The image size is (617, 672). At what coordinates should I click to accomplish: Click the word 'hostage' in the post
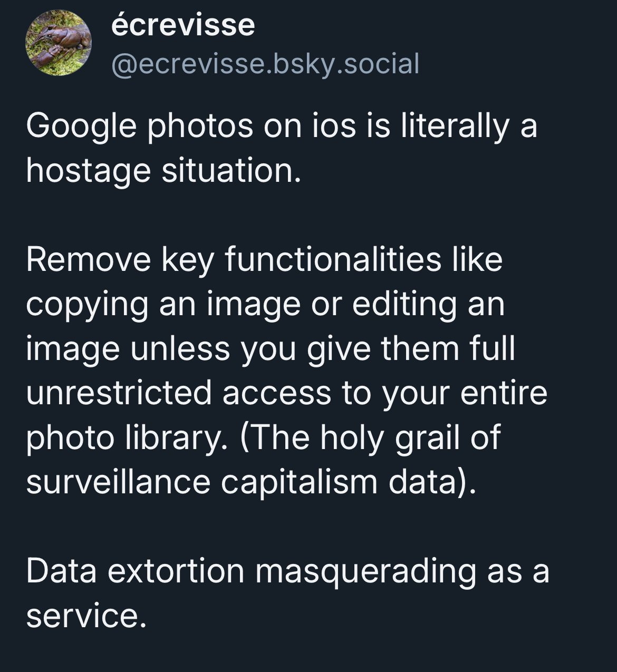88,171
